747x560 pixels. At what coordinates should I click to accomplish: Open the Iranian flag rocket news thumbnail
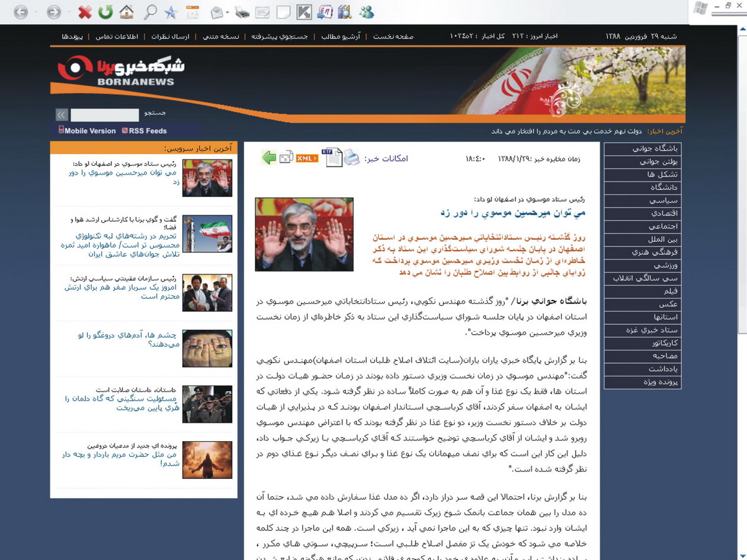pos(207,233)
